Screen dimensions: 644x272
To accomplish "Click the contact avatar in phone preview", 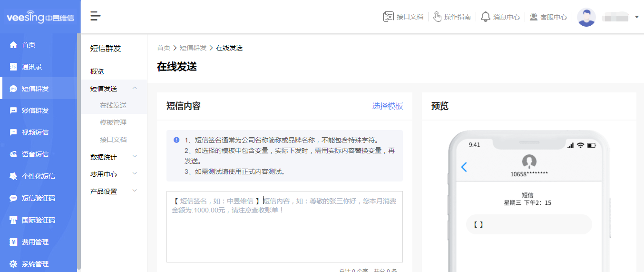I will pyautogui.click(x=529, y=162).
